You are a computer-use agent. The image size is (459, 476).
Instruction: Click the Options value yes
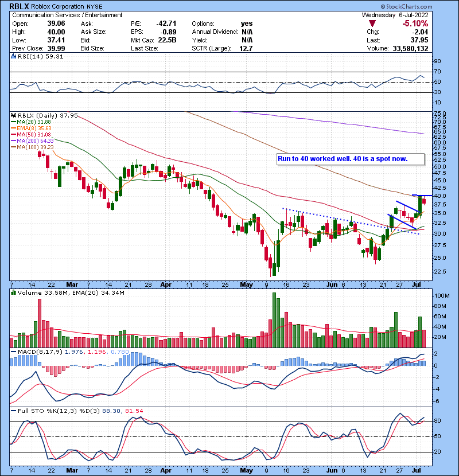point(247,24)
